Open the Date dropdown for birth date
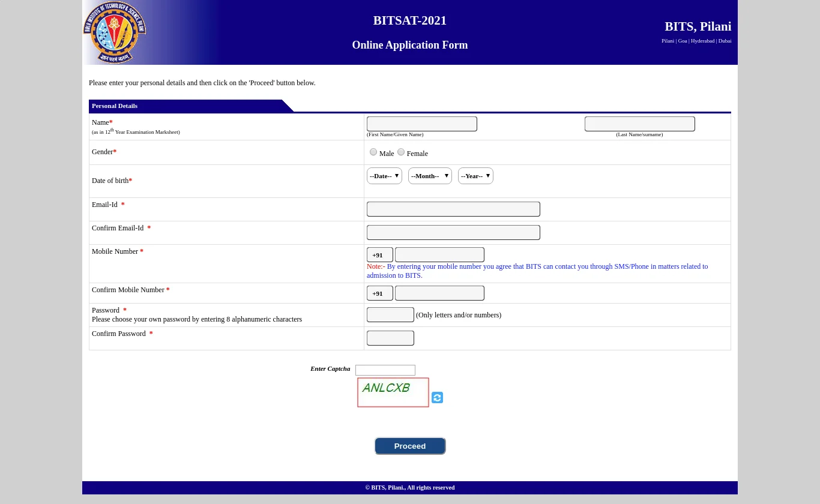 tap(384, 176)
